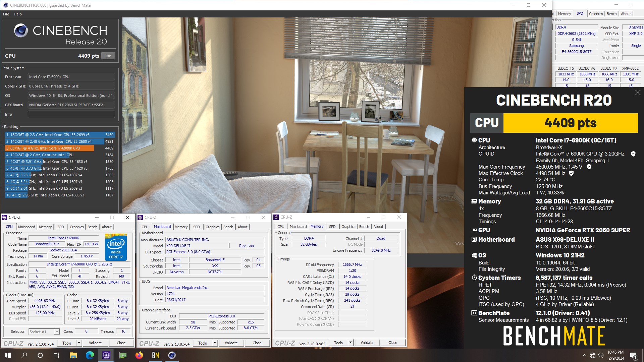Click Multiplier value x36.0
Screen dimensions: 644x362
pos(45,307)
